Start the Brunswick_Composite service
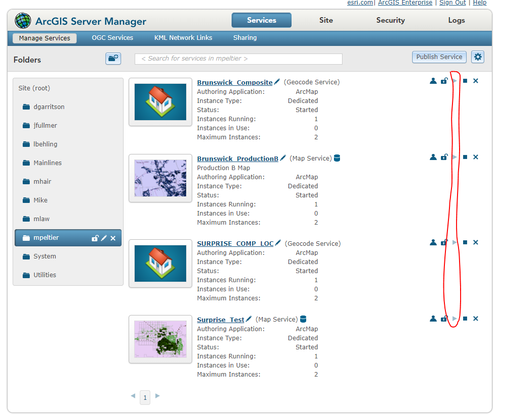510x420 pixels. tap(455, 81)
